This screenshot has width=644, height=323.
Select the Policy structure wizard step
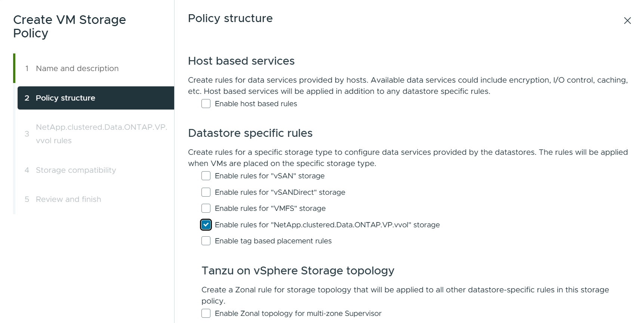pos(65,98)
